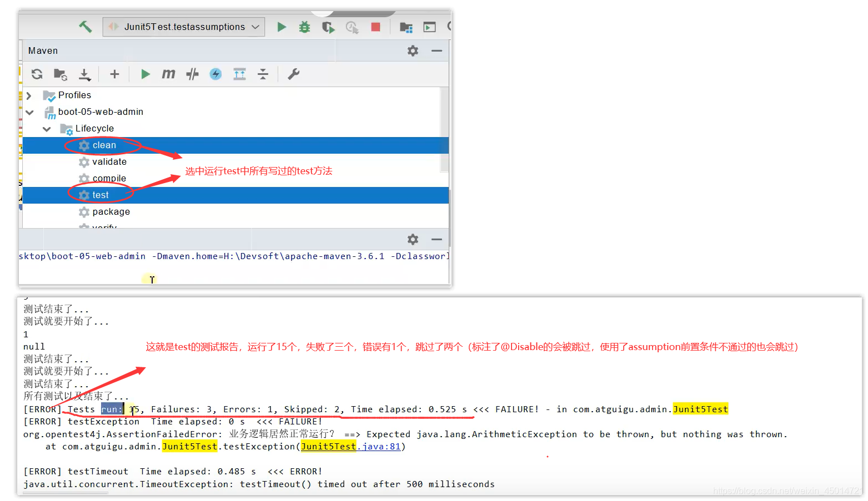This screenshot has width=868, height=501.
Task: Hide the Run tool window with the minus
Action: 437,239
